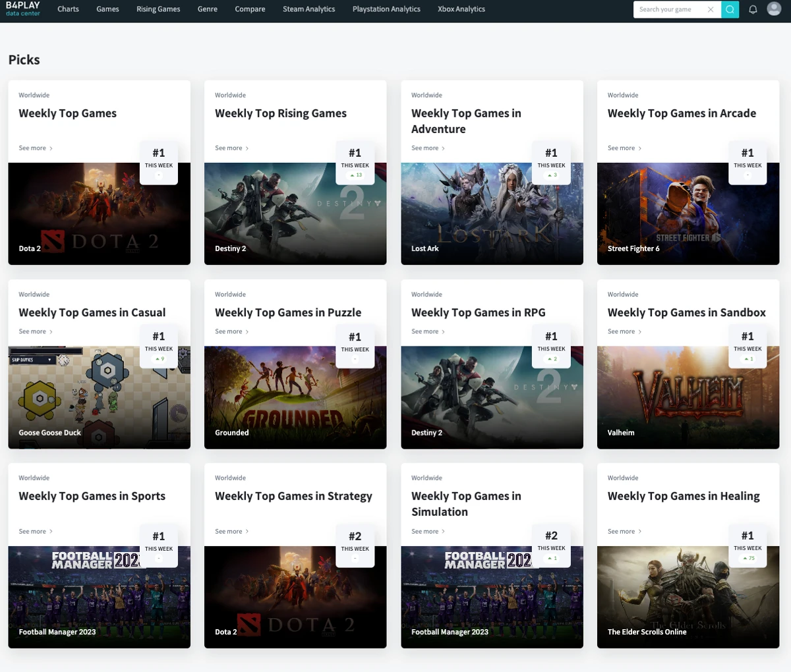See more of Top Games in Sports
This screenshot has height=672, width=791.
point(36,531)
